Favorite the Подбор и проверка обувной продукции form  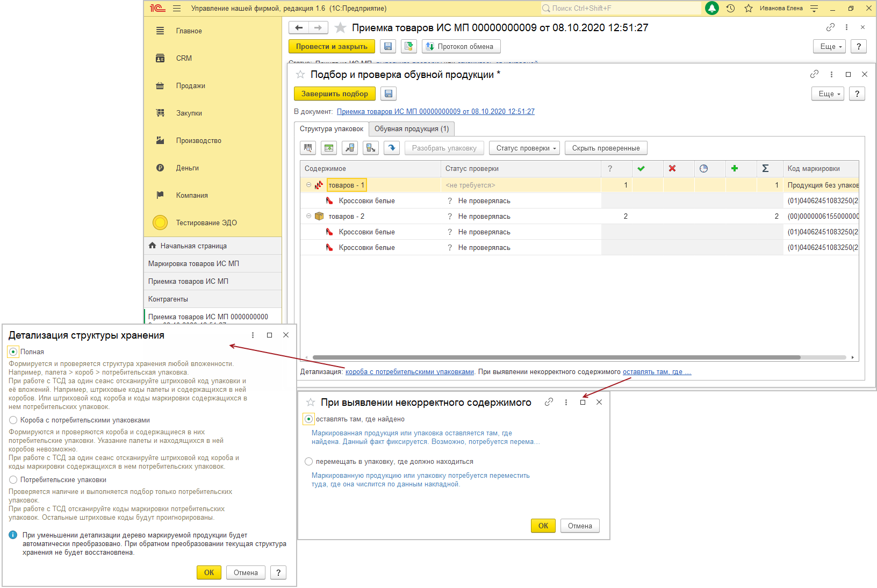[300, 74]
